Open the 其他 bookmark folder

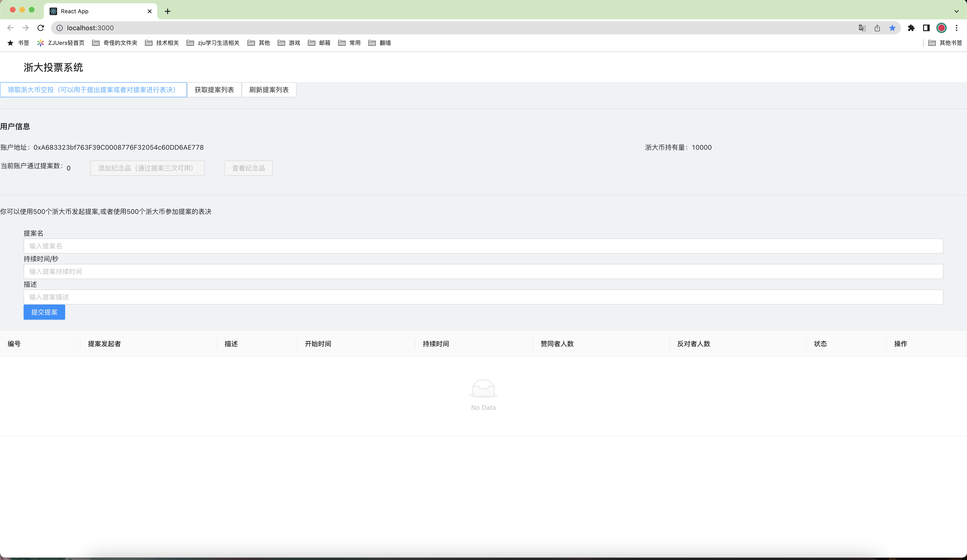click(259, 42)
